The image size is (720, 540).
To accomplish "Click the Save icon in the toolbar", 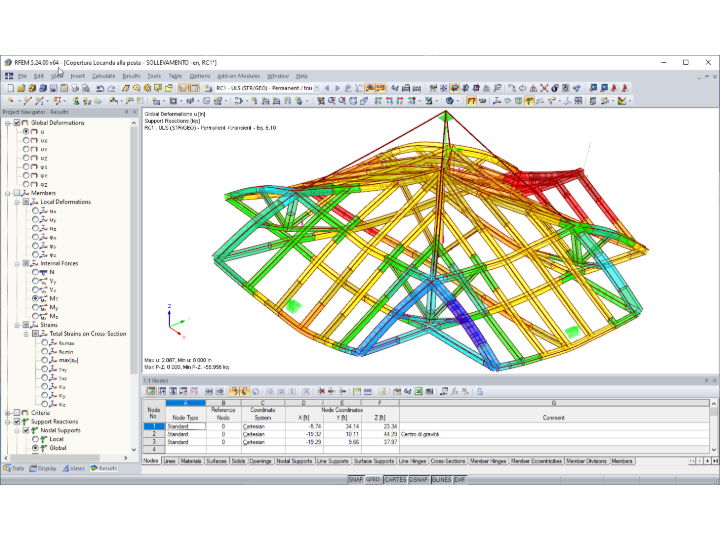I will point(54,88).
